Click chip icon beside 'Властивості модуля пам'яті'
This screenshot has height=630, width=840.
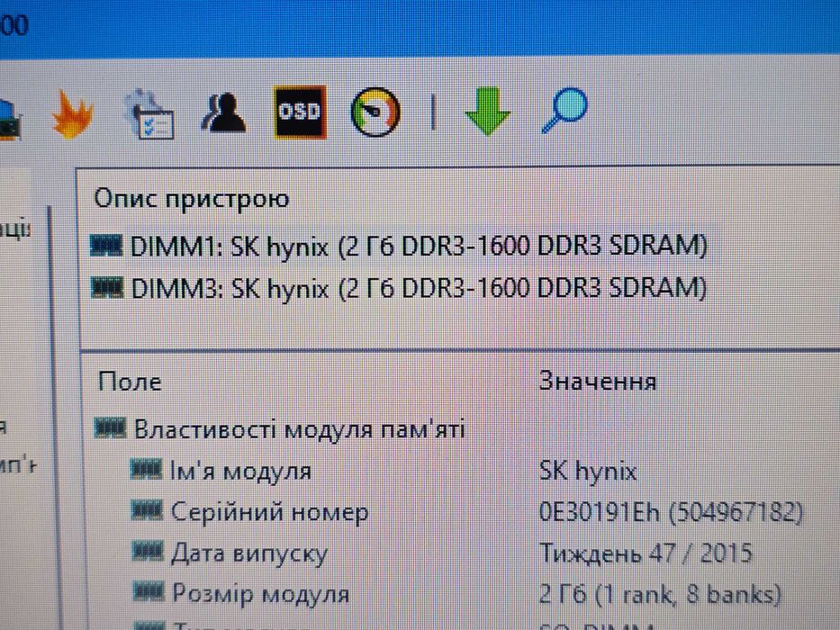[111, 428]
